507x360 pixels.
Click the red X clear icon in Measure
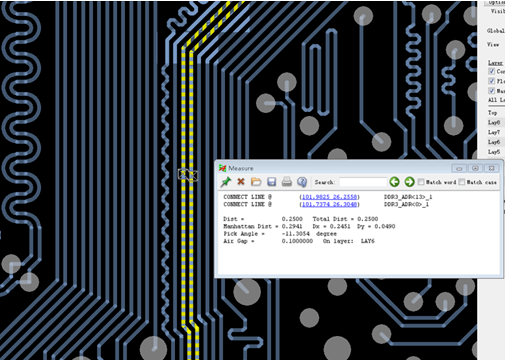click(241, 182)
